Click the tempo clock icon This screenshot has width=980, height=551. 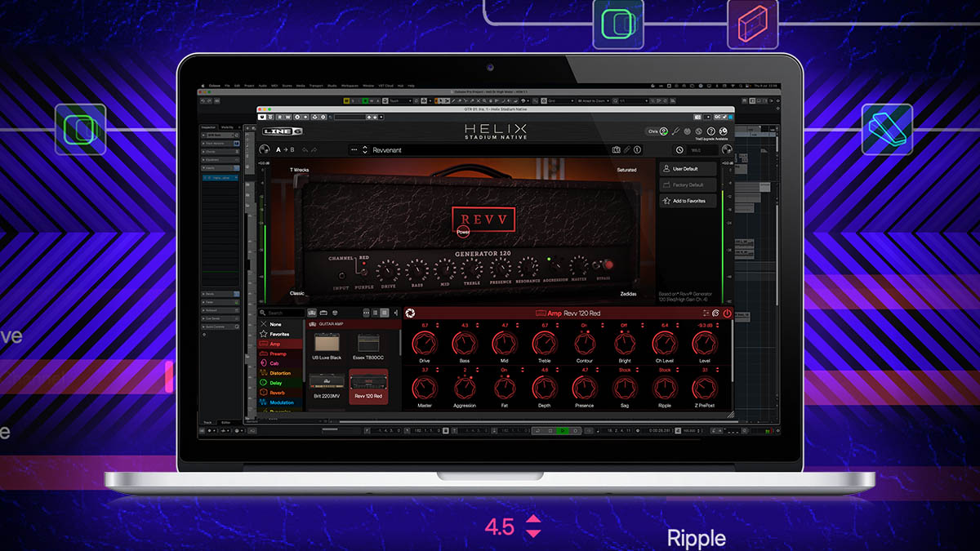(679, 150)
